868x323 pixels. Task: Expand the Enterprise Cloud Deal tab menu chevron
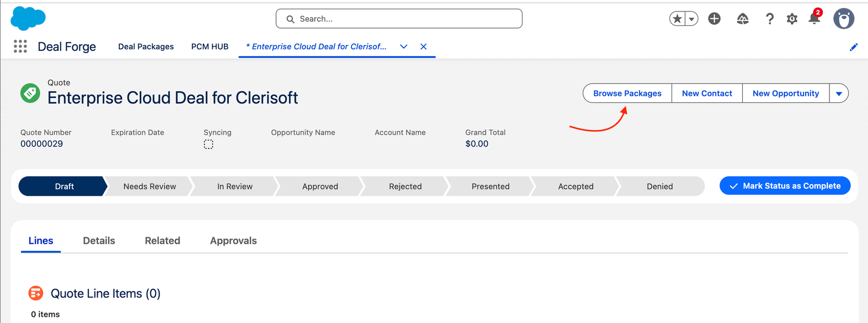coord(404,47)
